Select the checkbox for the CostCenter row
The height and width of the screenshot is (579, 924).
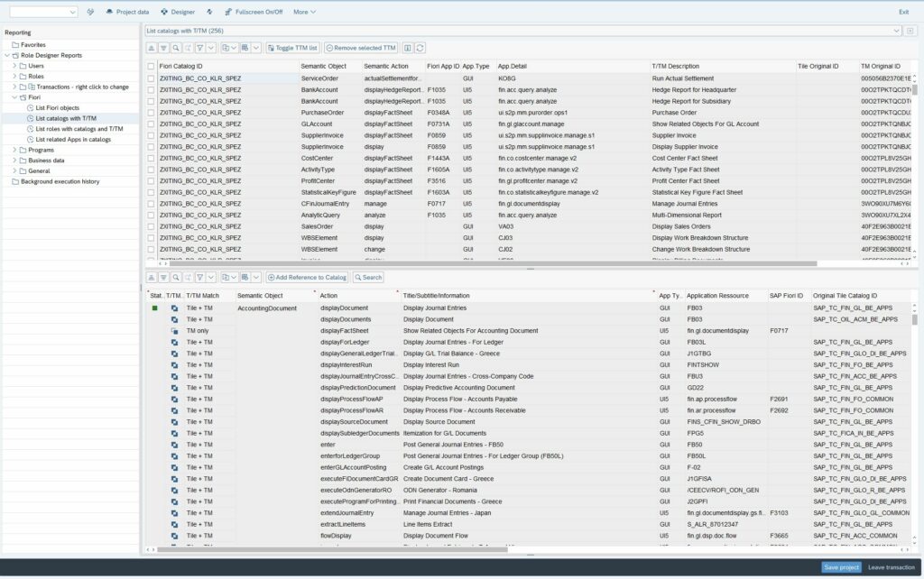click(x=152, y=159)
